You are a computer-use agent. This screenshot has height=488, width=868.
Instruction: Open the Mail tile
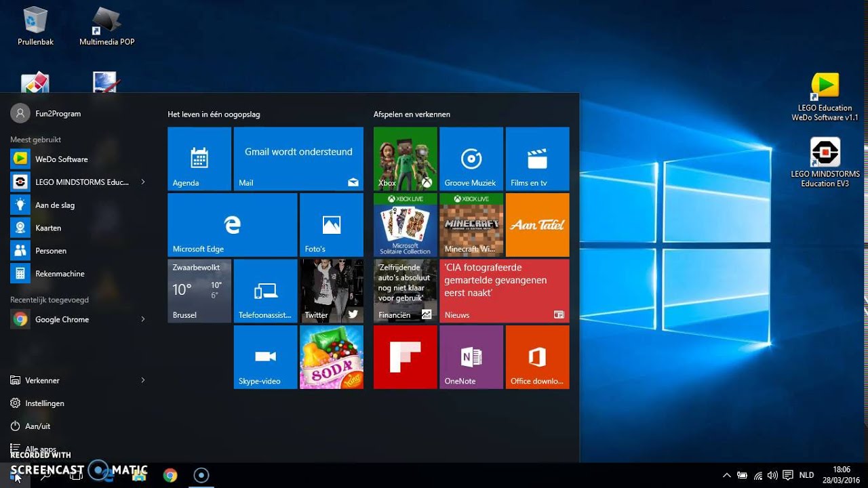coord(298,159)
